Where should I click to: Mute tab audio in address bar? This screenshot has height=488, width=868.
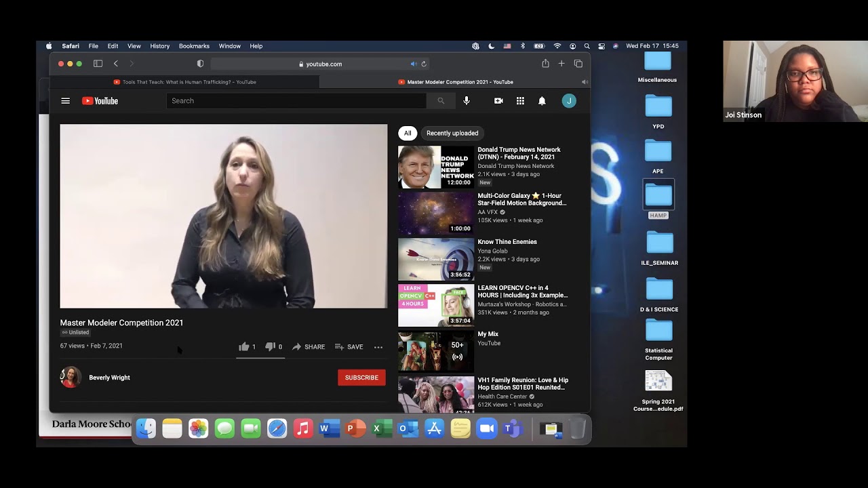(x=414, y=64)
